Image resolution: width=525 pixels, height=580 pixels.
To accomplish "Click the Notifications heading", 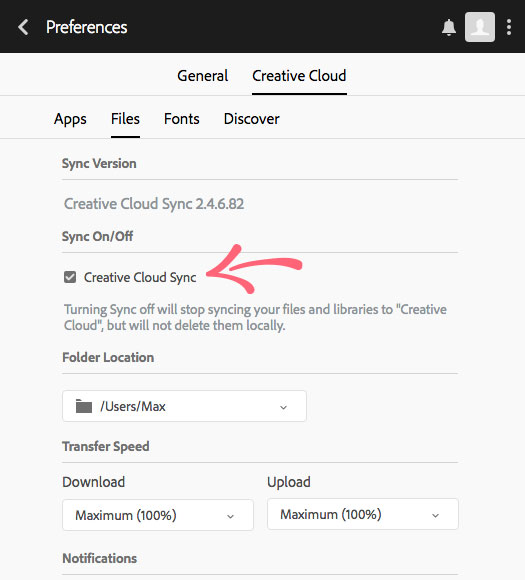I will coord(100,558).
